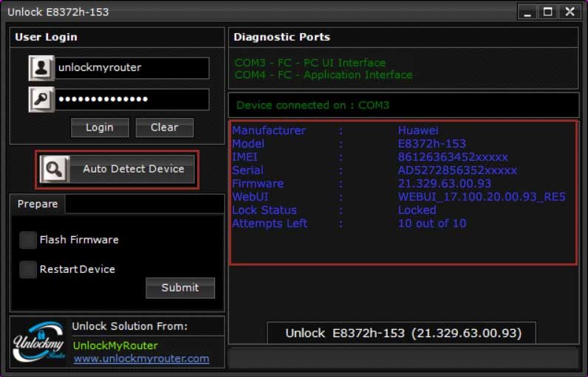The height and width of the screenshot is (377, 588).
Task: Click the UnlockMyRouter logo
Action: point(39,342)
